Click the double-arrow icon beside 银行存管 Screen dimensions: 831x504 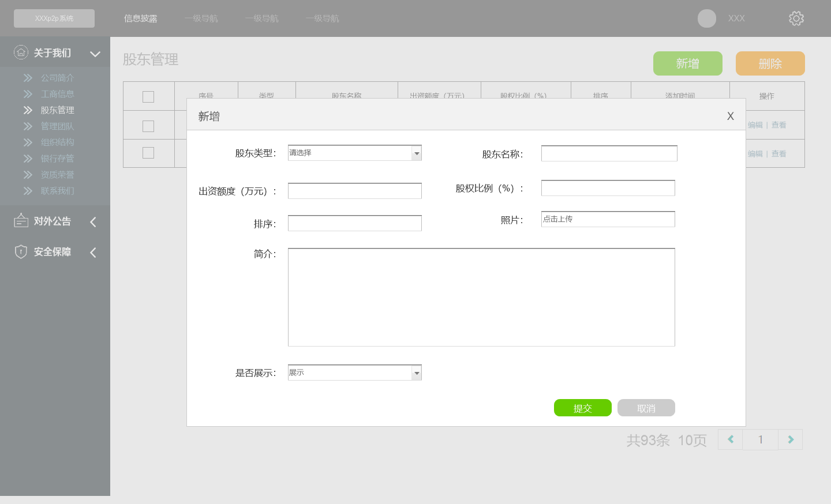click(28, 159)
